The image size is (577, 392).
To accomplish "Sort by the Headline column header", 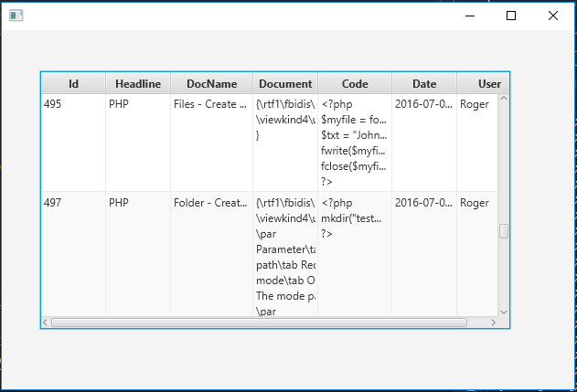I will [x=138, y=84].
